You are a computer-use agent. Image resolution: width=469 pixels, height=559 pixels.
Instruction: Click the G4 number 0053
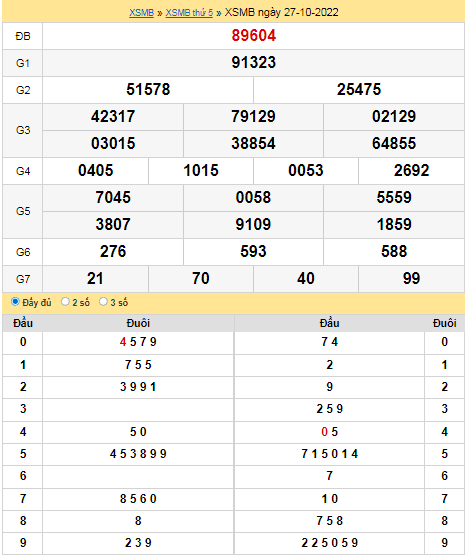click(306, 170)
